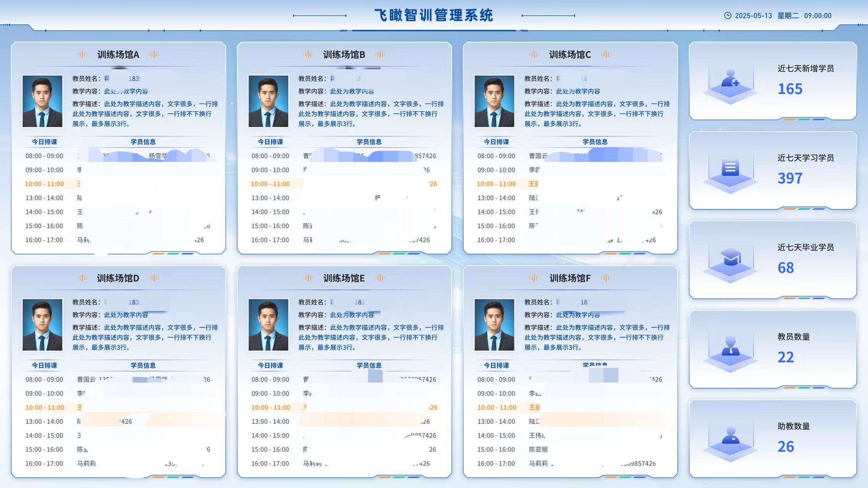Select the 16:00 - 17:00 row in 训练场馆F
The width and height of the screenshot is (868, 488).
click(496, 464)
